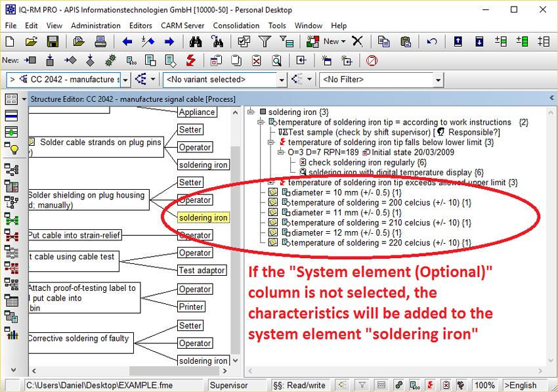Open the green bow-tie net icon in the sidebar
558x392 pixels.
tap(11, 219)
